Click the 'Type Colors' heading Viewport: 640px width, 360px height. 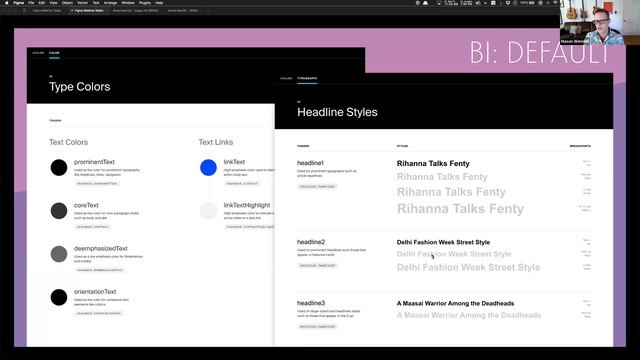coord(80,87)
